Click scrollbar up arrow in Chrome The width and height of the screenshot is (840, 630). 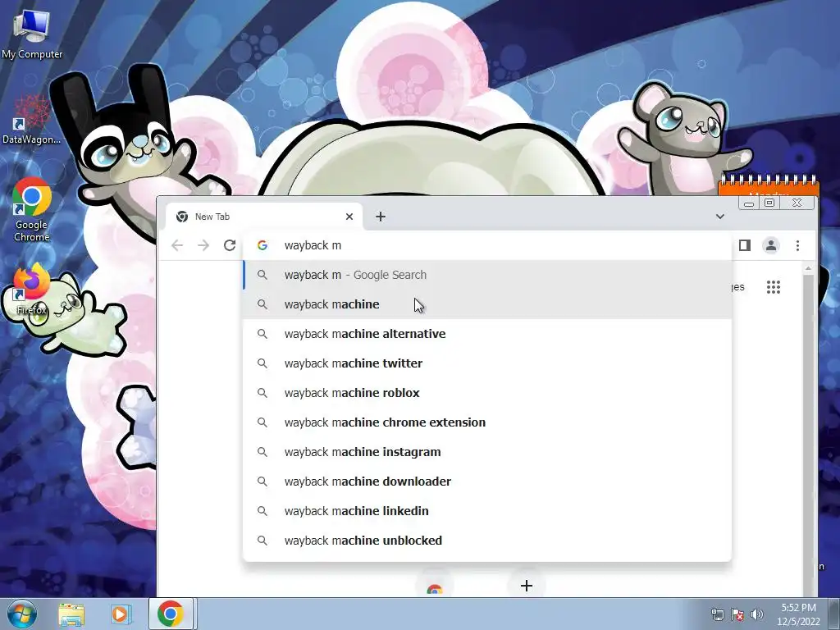click(808, 268)
